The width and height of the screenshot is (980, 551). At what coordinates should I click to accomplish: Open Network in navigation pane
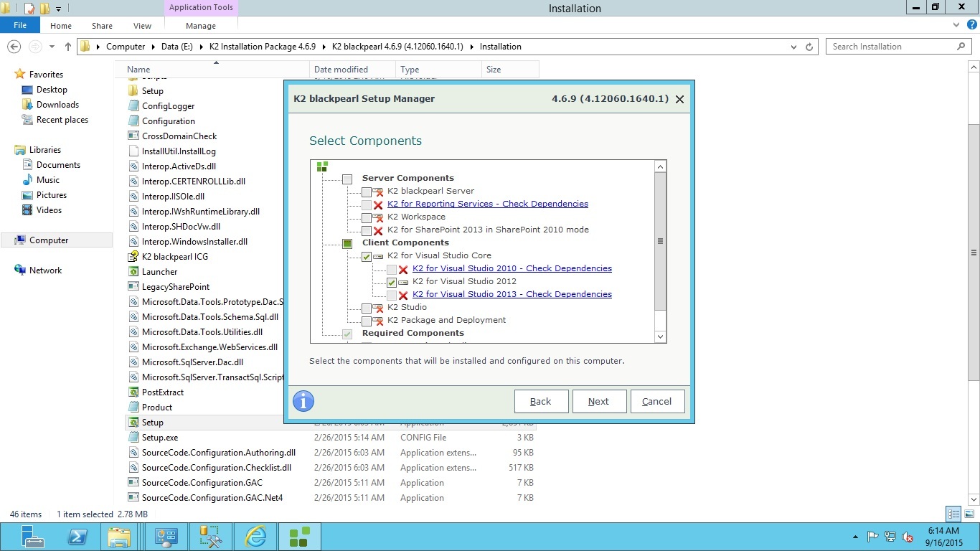pyautogui.click(x=45, y=270)
